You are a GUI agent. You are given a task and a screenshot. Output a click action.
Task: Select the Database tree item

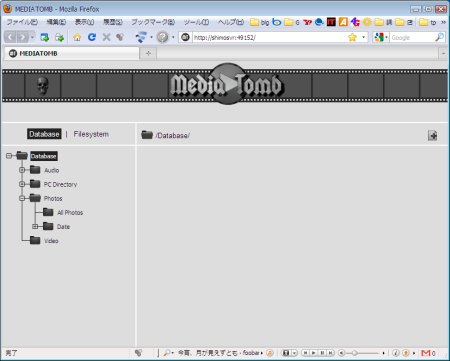(44, 156)
